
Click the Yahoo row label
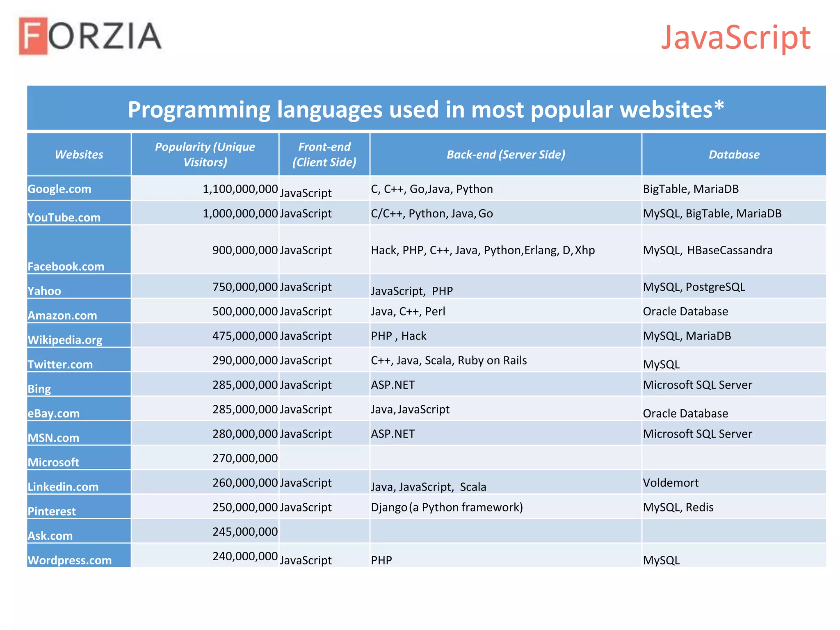click(x=44, y=291)
